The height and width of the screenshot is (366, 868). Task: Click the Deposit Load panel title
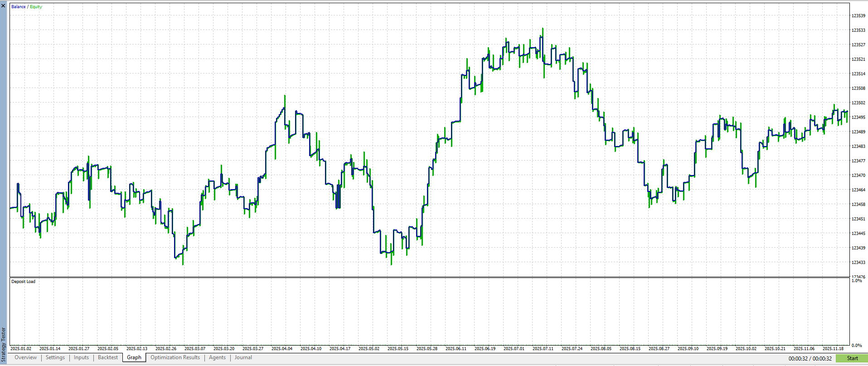click(x=24, y=282)
